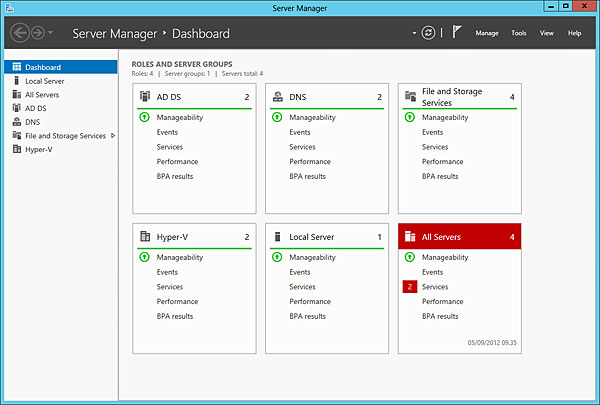The image size is (600, 405).
Task: Open Services in the AD DS tile
Action: [x=170, y=147]
